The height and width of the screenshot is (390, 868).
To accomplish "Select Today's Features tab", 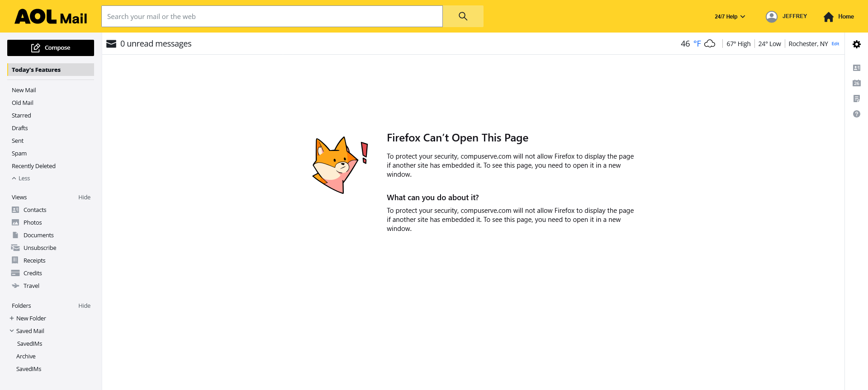I will pos(51,70).
